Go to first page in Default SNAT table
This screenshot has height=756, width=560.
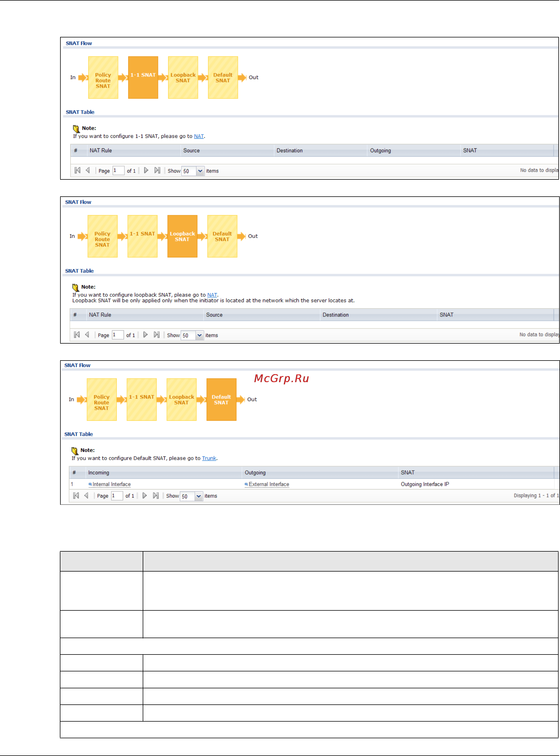tap(76, 495)
